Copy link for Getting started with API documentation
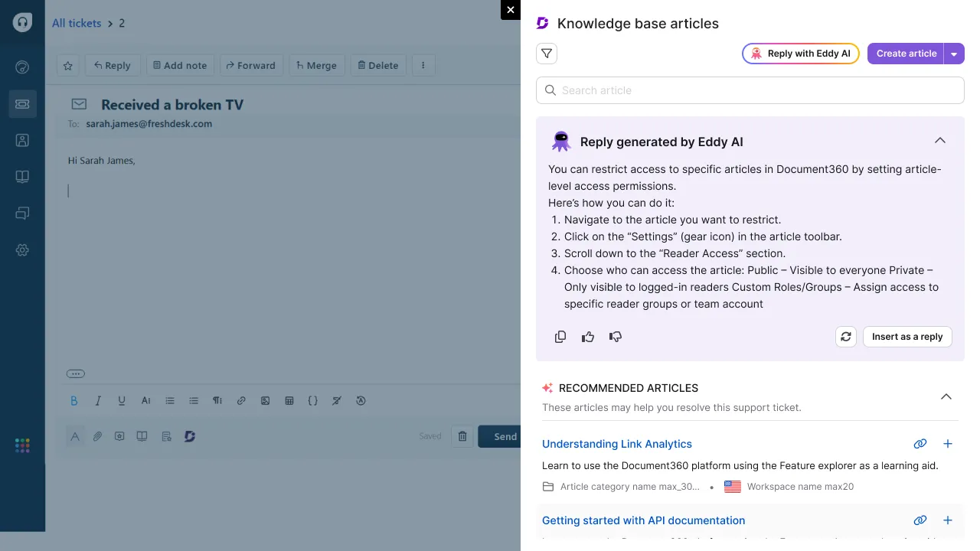Image resolution: width=980 pixels, height=551 pixels. 920,520
